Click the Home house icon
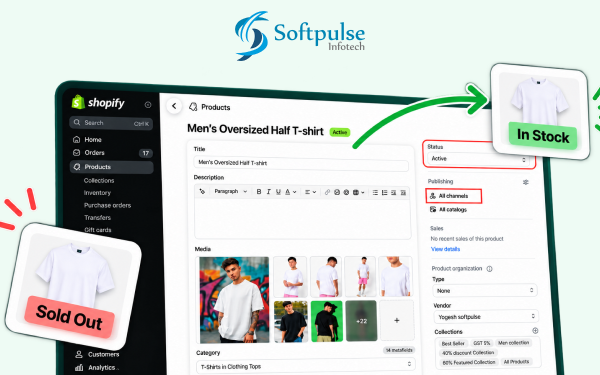Viewport: 600px width, 375px height. [77, 139]
